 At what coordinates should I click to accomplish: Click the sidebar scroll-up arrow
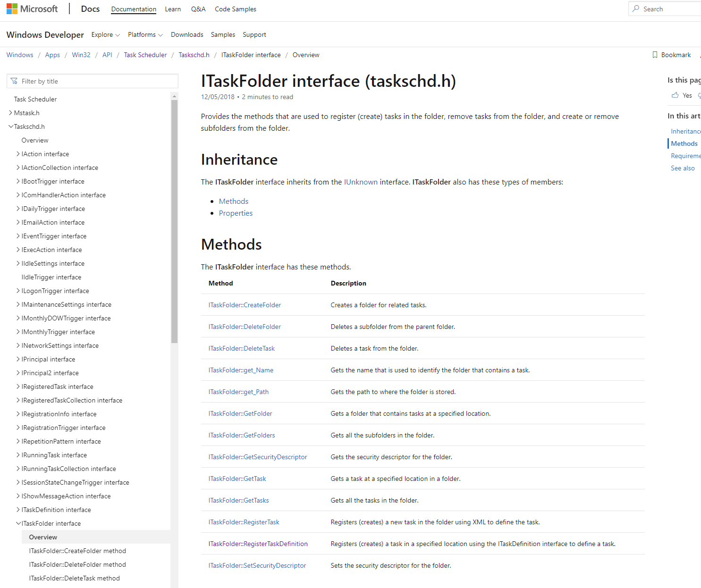174,96
